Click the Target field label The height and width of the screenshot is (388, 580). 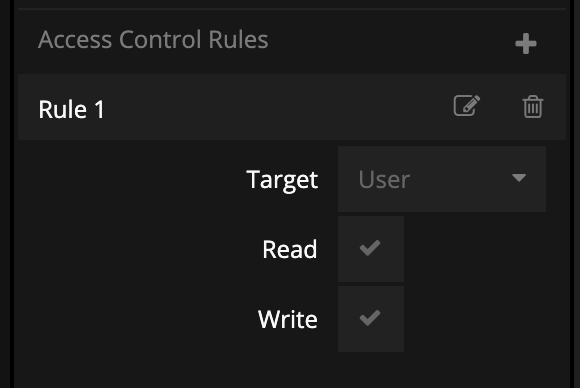point(282,180)
